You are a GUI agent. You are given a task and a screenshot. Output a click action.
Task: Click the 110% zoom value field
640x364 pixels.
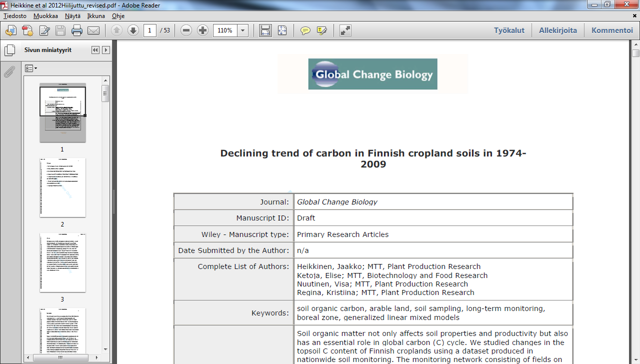click(225, 30)
